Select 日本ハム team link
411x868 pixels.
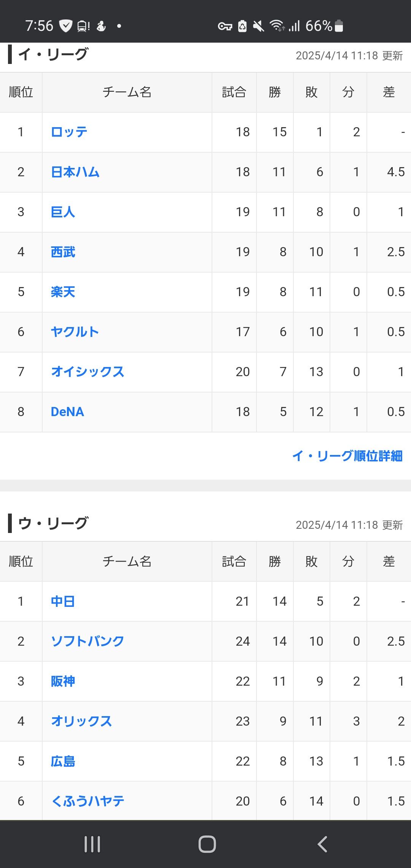point(75,172)
